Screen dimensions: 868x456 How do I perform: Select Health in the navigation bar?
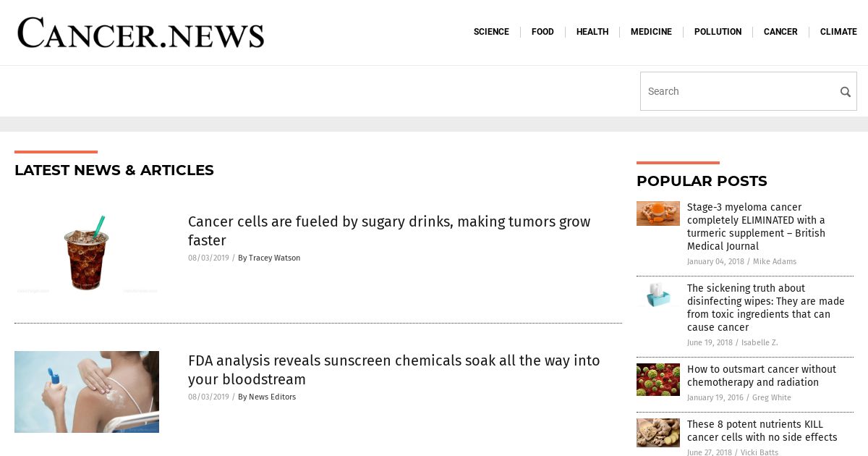pyautogui.click(x=592, y=32)
